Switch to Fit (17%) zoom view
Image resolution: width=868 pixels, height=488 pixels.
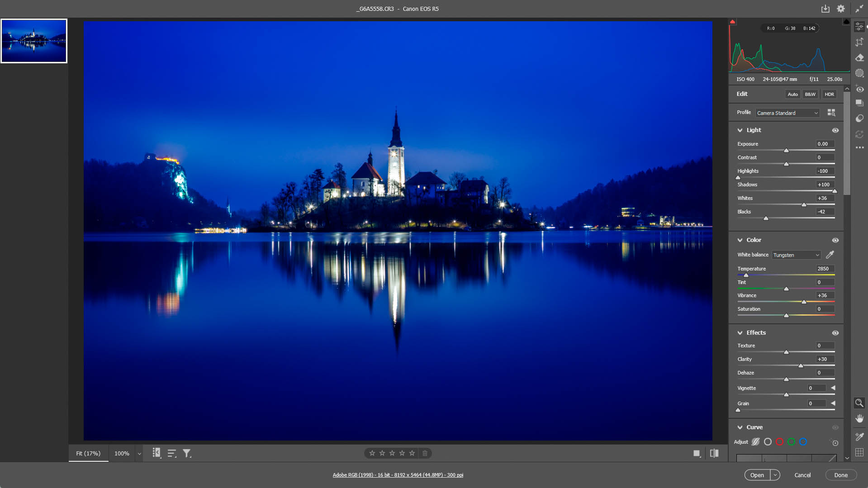pyautogui.click(x=88, y=453)
